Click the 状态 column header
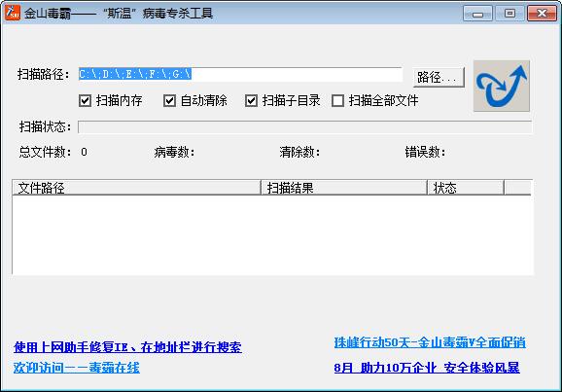The image size is (562, 392). (x=466, y=188)
